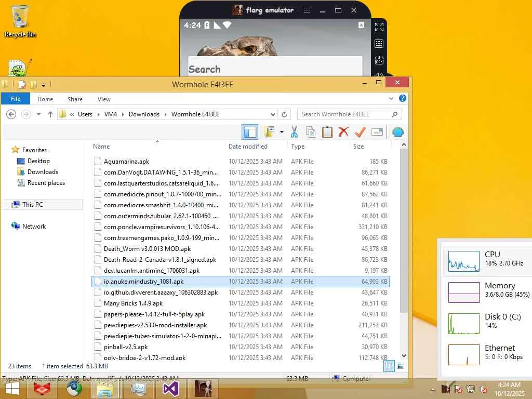
Task: Click the Forward navigation arrow
Action: pyautogui.click(x=26, y=114)
